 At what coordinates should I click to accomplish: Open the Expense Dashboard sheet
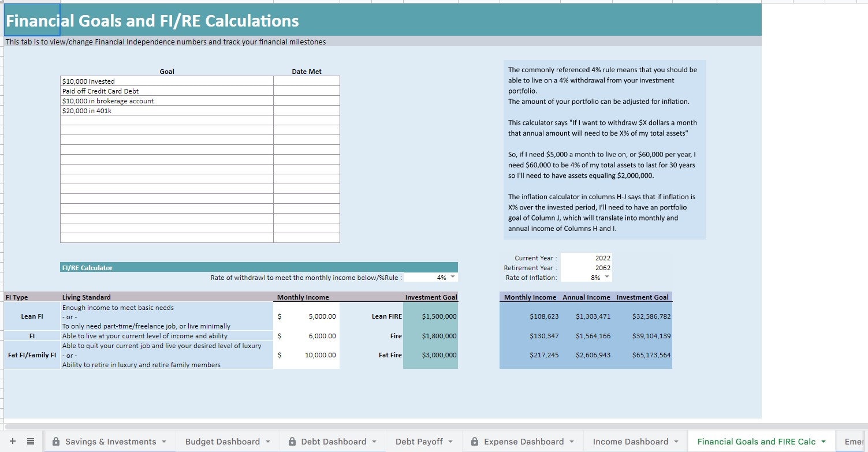[520, 441]
